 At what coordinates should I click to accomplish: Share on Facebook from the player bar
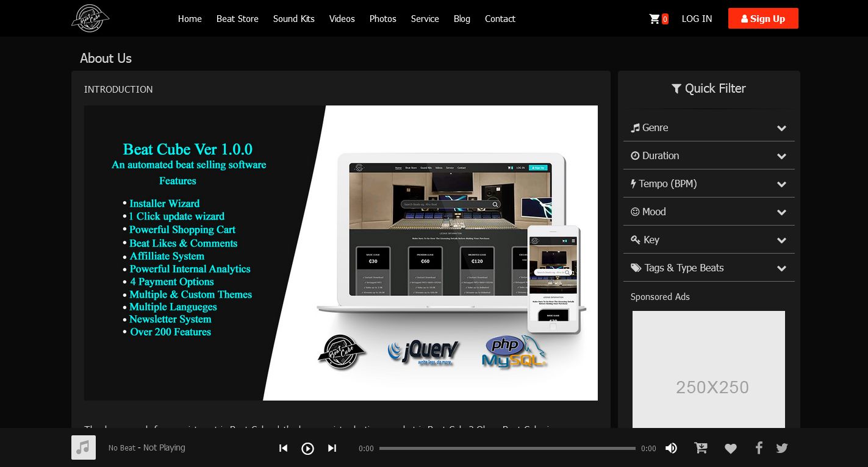(759, 448)
